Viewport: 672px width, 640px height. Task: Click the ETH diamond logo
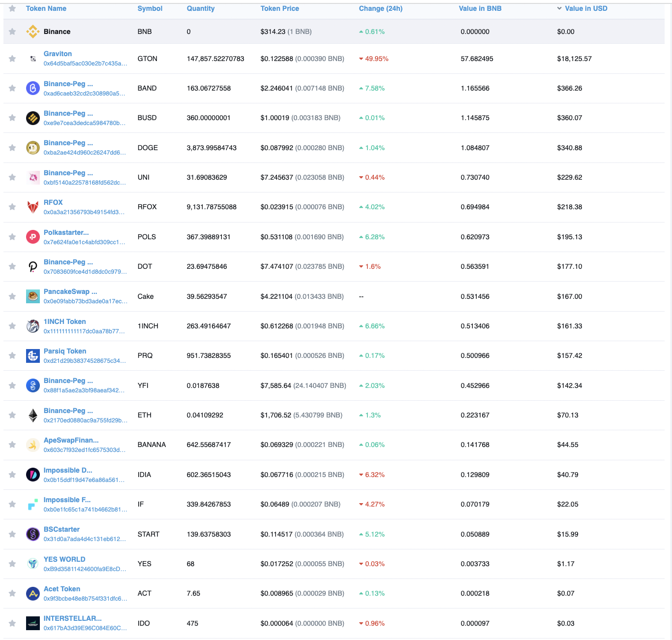coord(33,415)
